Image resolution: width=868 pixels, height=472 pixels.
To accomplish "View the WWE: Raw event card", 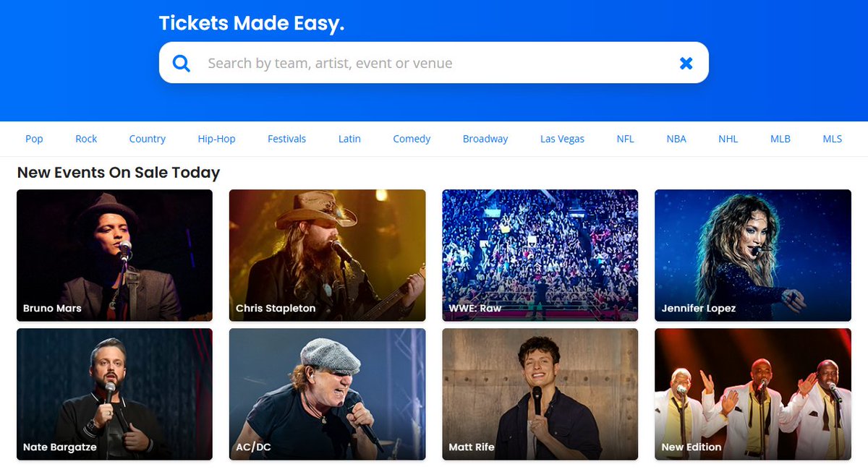I will (x=540, y=255).
